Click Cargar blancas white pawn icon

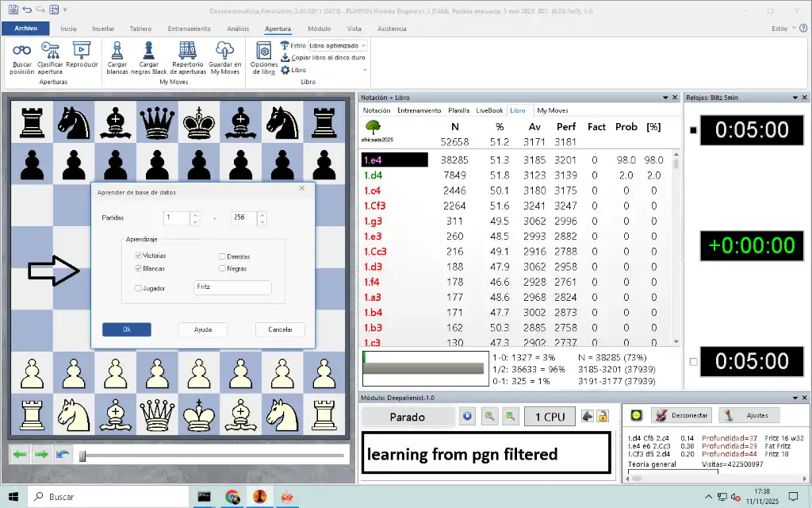click(x=117, y=51)
